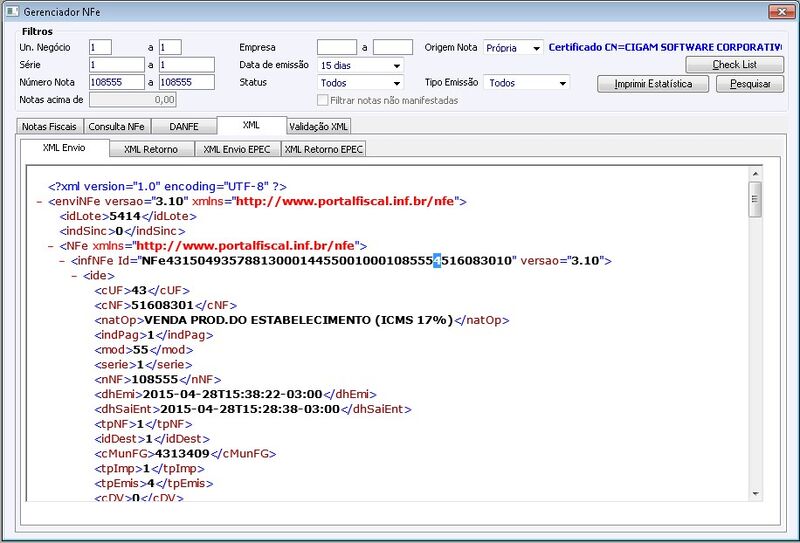Open the XML Retorno EPEC sub-tab
The image size is (800, 543).
pos(323,149)
